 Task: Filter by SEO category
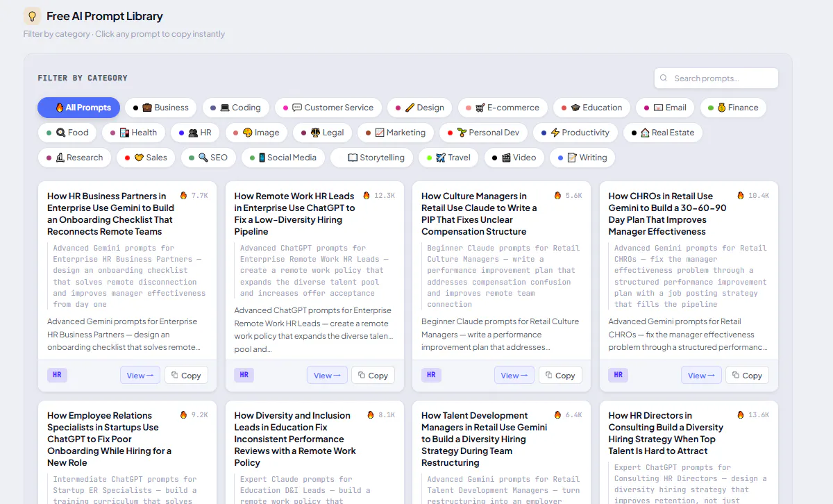point(208,158)
